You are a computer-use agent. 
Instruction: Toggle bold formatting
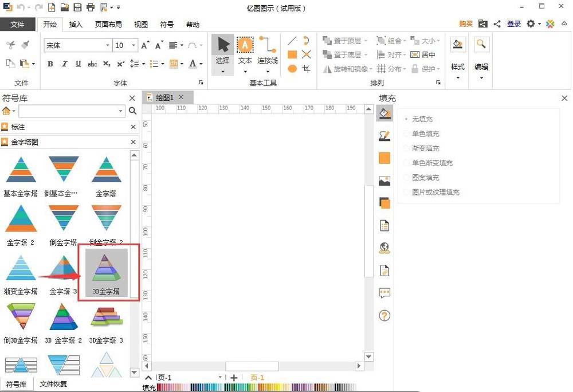click(x=50, y=64)
